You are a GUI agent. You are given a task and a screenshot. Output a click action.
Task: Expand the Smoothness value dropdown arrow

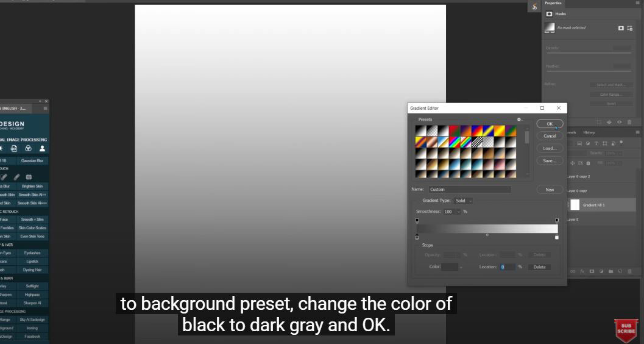458,212
